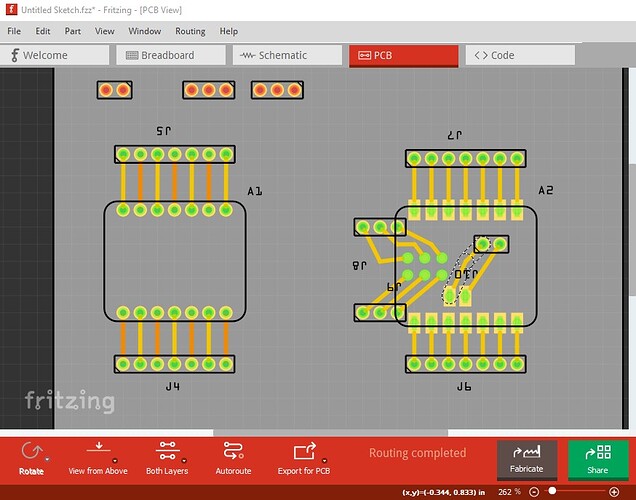This screenshot has width=636, height=500.
Task: Click the View from Above icon
Action: point(98,448)
